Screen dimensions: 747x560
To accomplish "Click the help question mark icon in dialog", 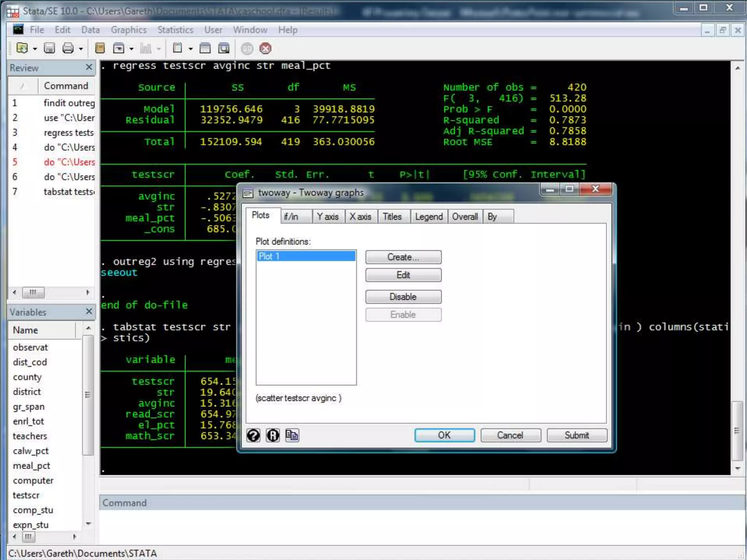I will click(253, 435).
